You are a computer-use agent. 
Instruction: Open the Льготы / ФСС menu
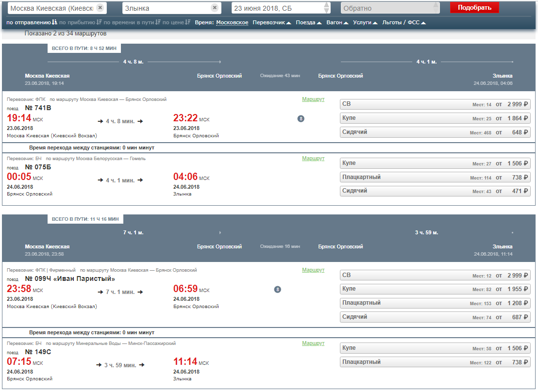[x=404, y=22]
